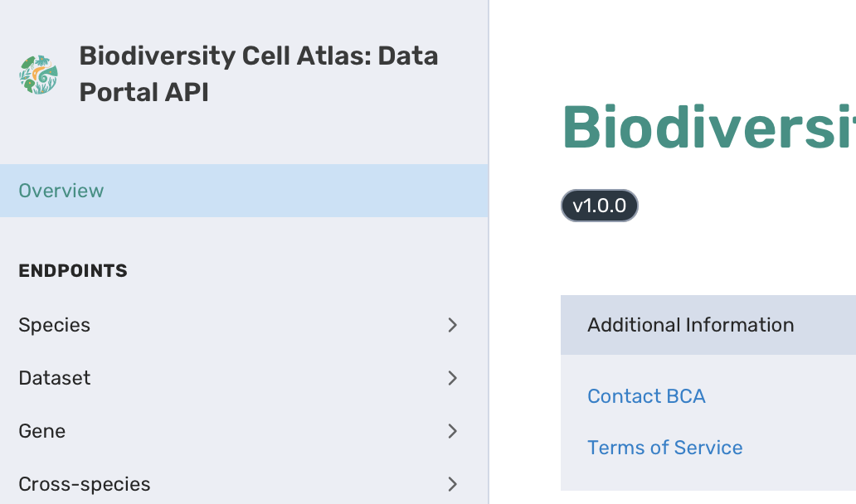856x504 pixels.
Task: Click the sidebar title 'Data Portal API'
Action: [257, 74]
